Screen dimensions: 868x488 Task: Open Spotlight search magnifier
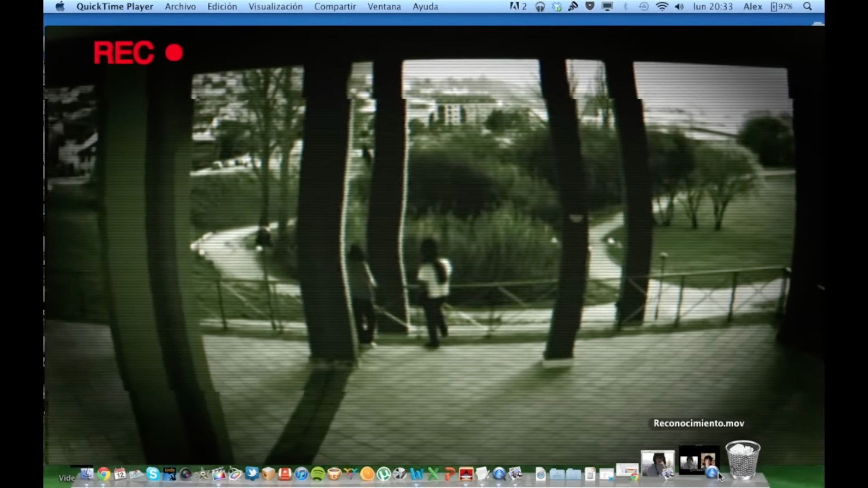pos(807,7)
